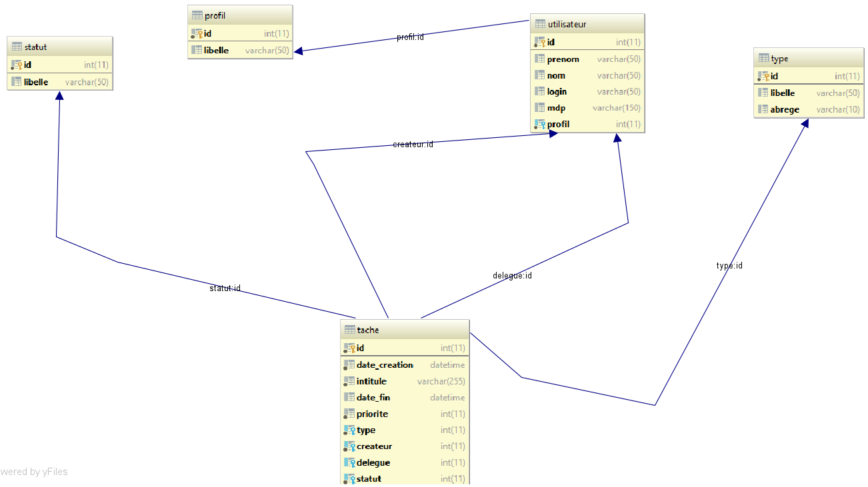Click foreign key icon beside createur column
The height and width of the screenshot is (487, 868).
(349, 446)
